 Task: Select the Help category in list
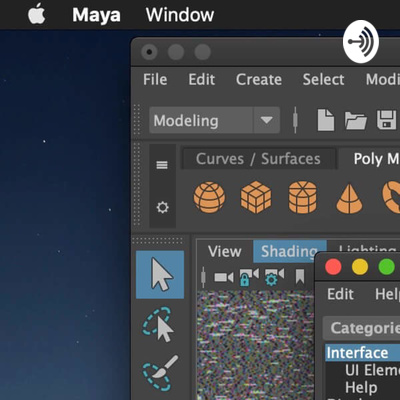tap(361, 388)
